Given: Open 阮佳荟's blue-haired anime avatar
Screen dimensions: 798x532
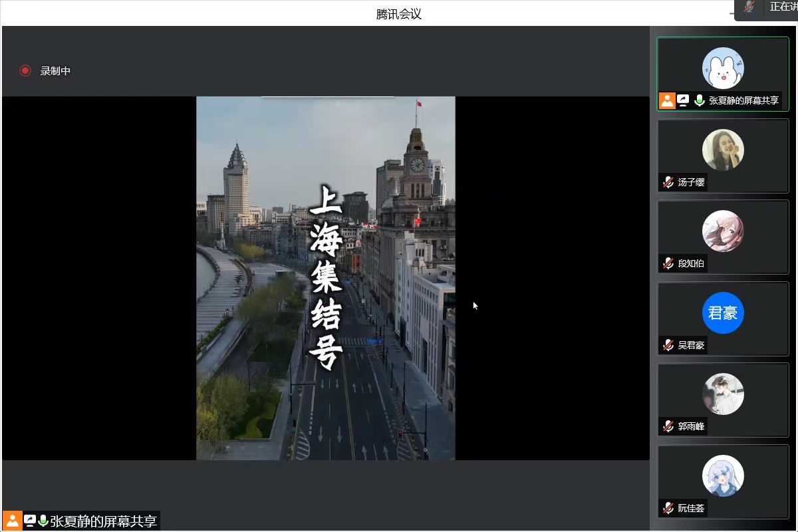Looking at the screenshot, I should [723, 475].
